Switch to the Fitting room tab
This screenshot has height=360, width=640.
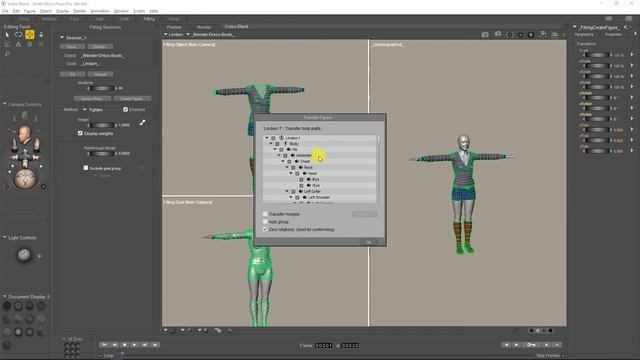point(149,19)
